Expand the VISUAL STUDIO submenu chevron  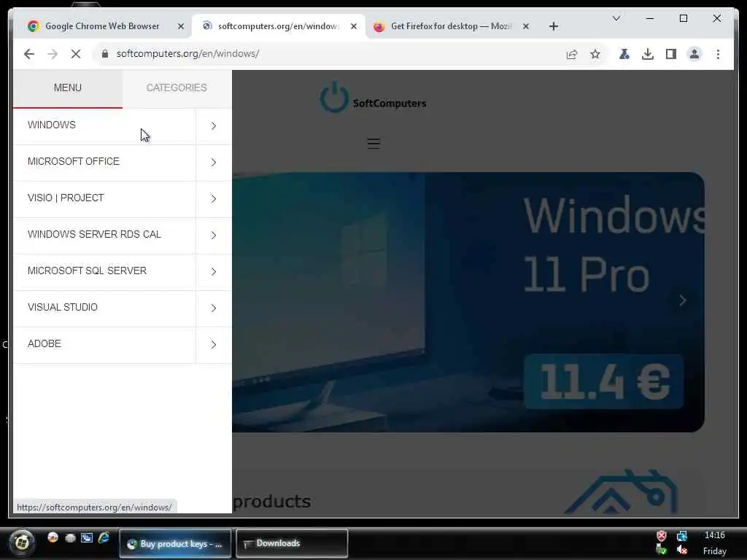pos(214,308)
